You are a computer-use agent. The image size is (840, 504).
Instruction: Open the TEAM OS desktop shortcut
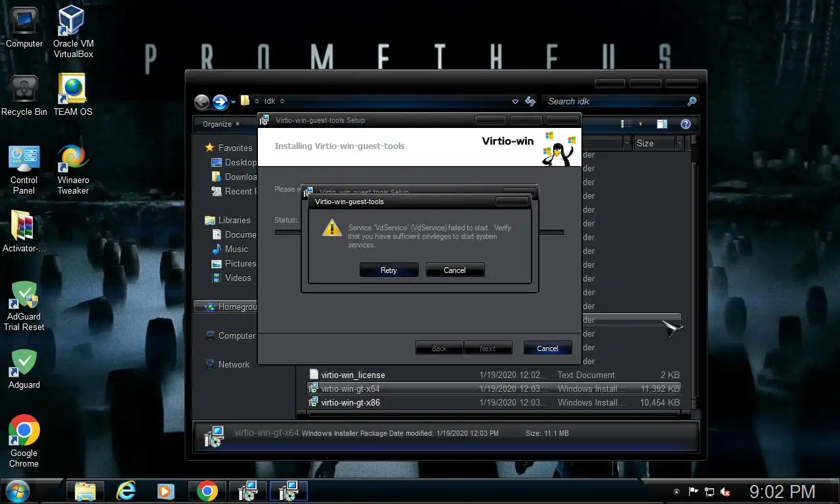(73, 95)
